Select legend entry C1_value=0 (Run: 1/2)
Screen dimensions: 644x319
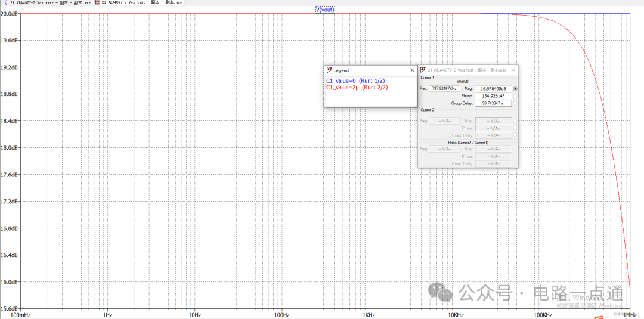pyautogui.click(x=355, y=81)
